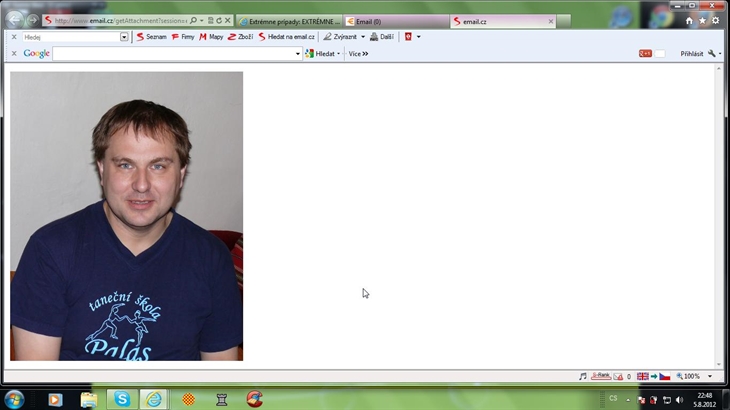The image size is (730, 410).
Task: Expand the dropdown beside the red square icon
Action: point(419,37)
